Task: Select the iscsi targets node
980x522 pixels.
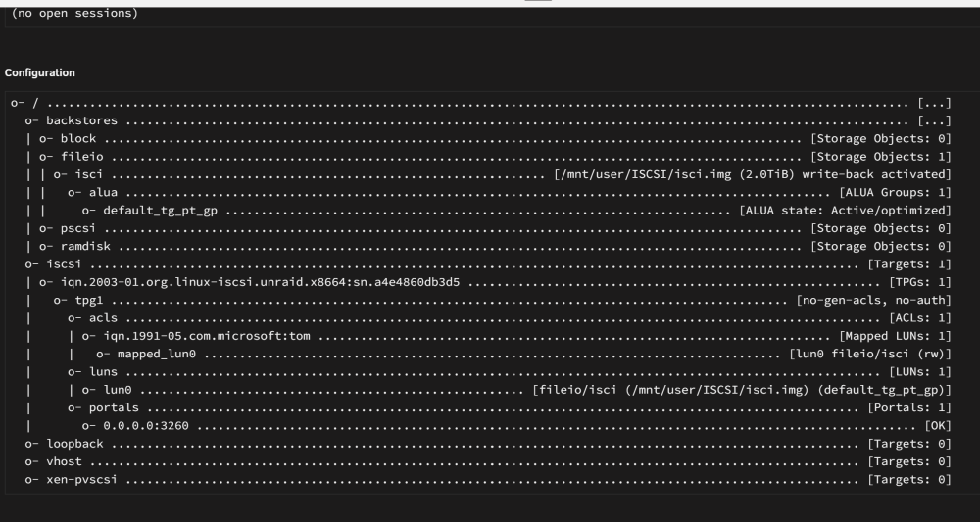Action: (64, 264)
